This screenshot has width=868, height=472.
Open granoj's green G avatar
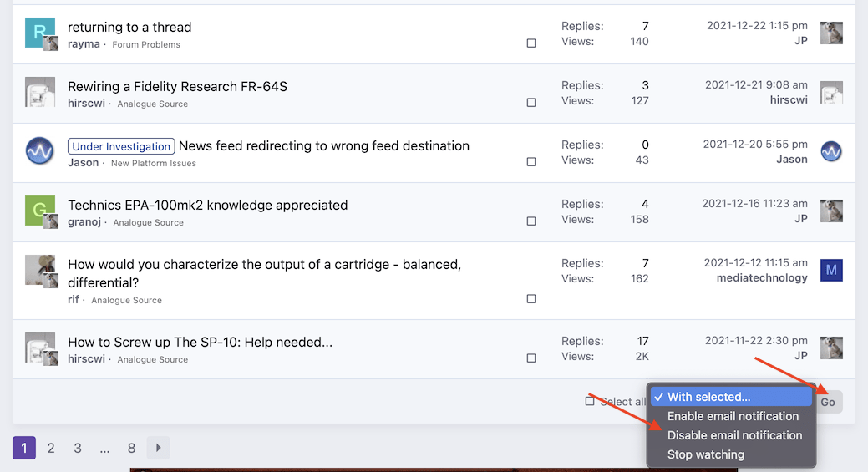coord(40,211)
